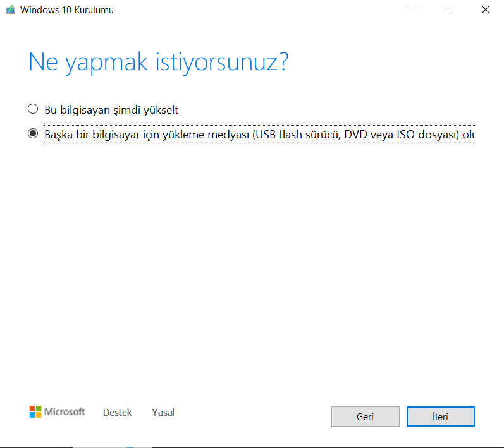Go back with the Geri button
This screenshot has width=504, height=448.
tap(365, 416)
